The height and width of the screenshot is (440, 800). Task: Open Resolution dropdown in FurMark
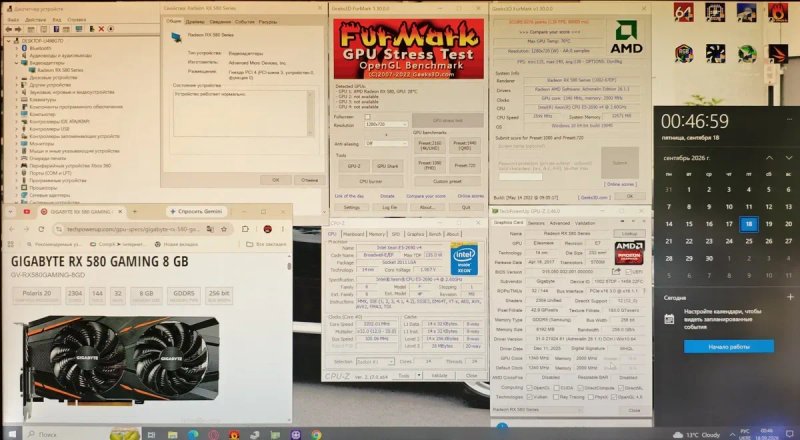(386, 125)
